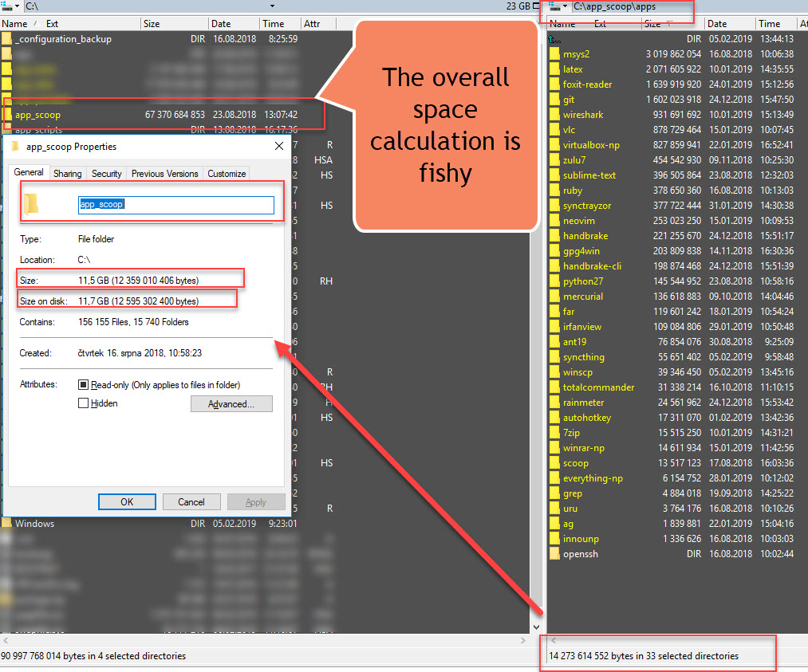Image resolution: width=808 pixels, height=672 pixels.
Task: Open the left panel drive dropdown
Action: tap(12, 6)
